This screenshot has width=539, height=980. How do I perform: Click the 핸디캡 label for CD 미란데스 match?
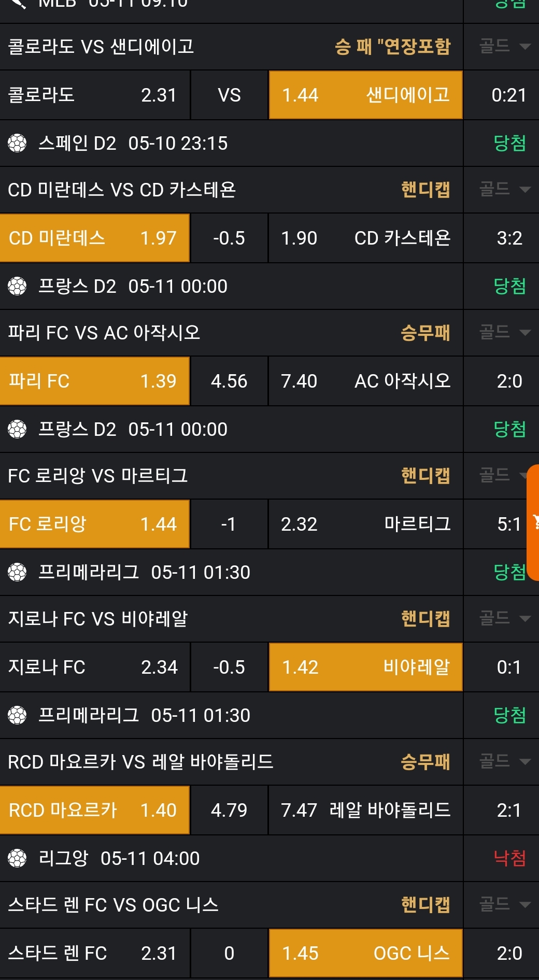pyautogui.click(x=425, y=190)
